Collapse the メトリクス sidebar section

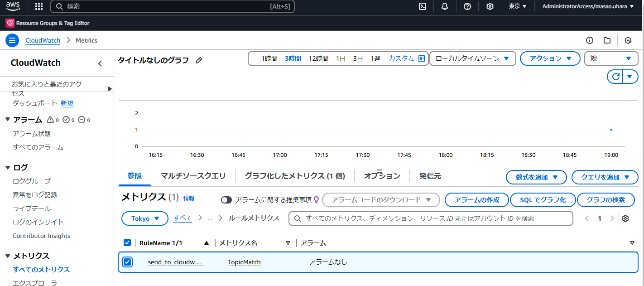click(8, 256)
